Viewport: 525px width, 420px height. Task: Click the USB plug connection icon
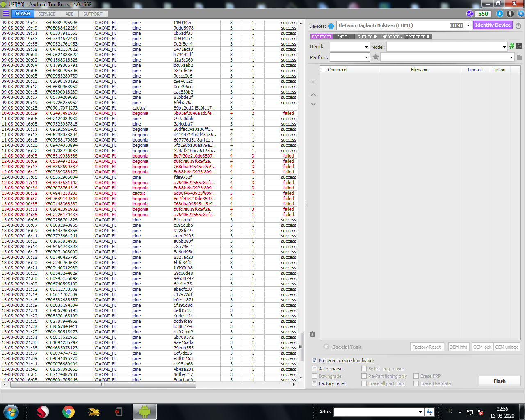(510, 14)
